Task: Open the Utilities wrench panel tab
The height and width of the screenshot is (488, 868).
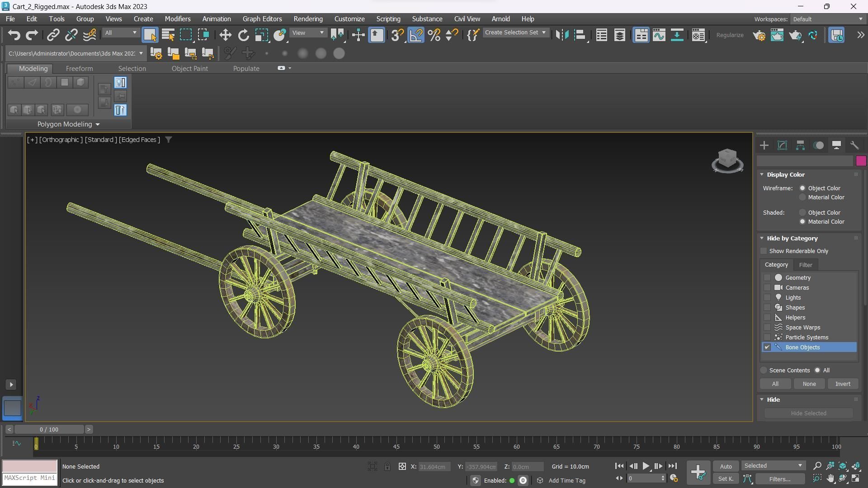Action: coord(854,145)
